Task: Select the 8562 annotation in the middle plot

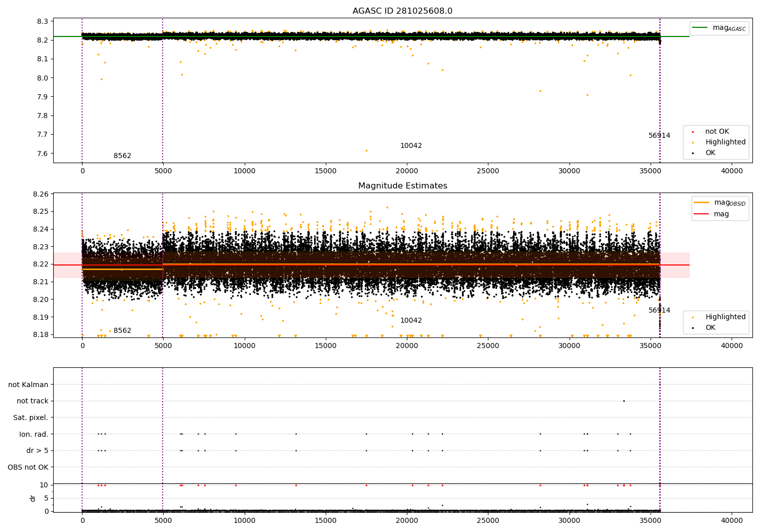Action: coord(122,331)
